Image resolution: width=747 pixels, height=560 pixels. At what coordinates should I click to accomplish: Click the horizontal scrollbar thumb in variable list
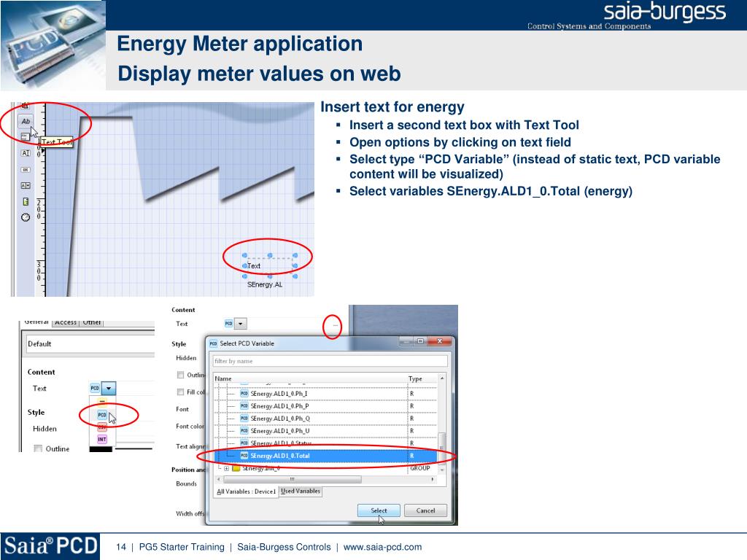[292, 479]
